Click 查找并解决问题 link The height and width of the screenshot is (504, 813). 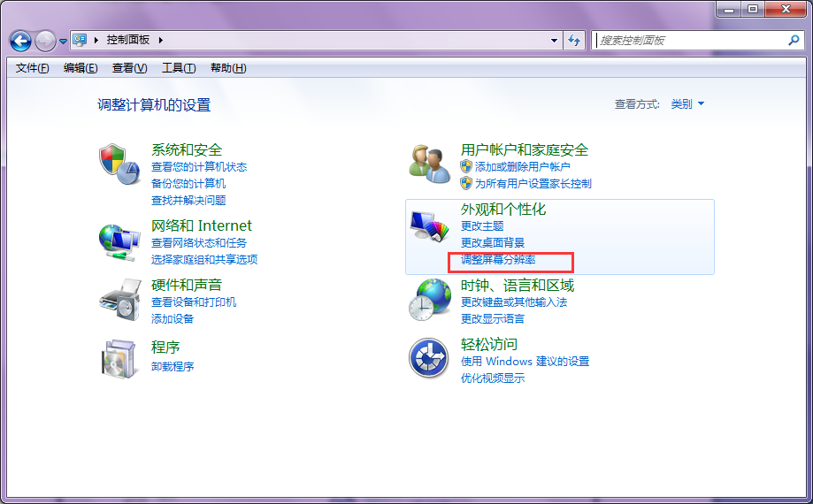click(x=188, y=201)
